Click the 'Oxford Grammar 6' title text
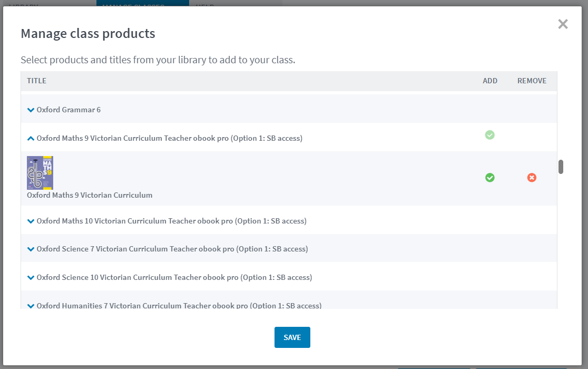 click(x=68, y=110)
